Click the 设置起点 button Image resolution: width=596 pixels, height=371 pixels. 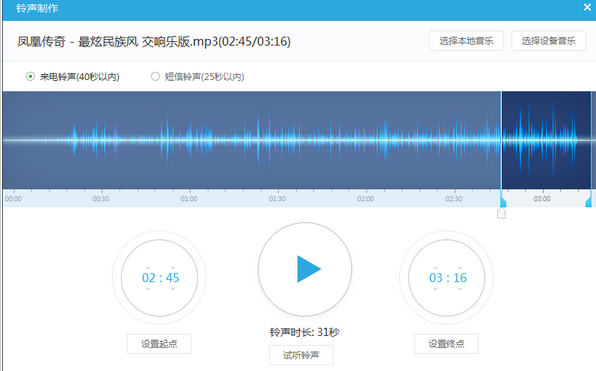pyautogui.click(x=159, y=344)
